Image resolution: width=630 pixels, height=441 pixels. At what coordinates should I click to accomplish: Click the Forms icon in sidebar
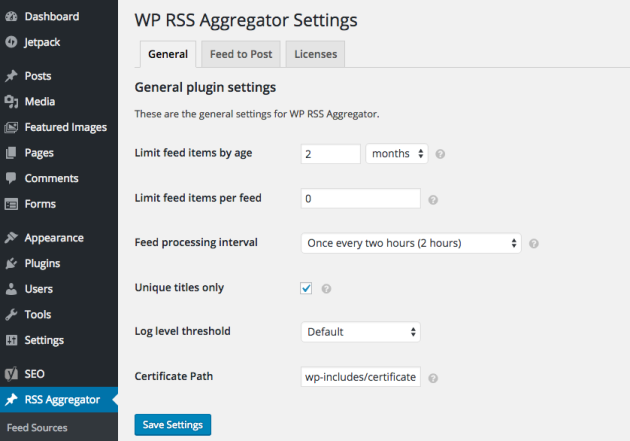coord(11,204)
